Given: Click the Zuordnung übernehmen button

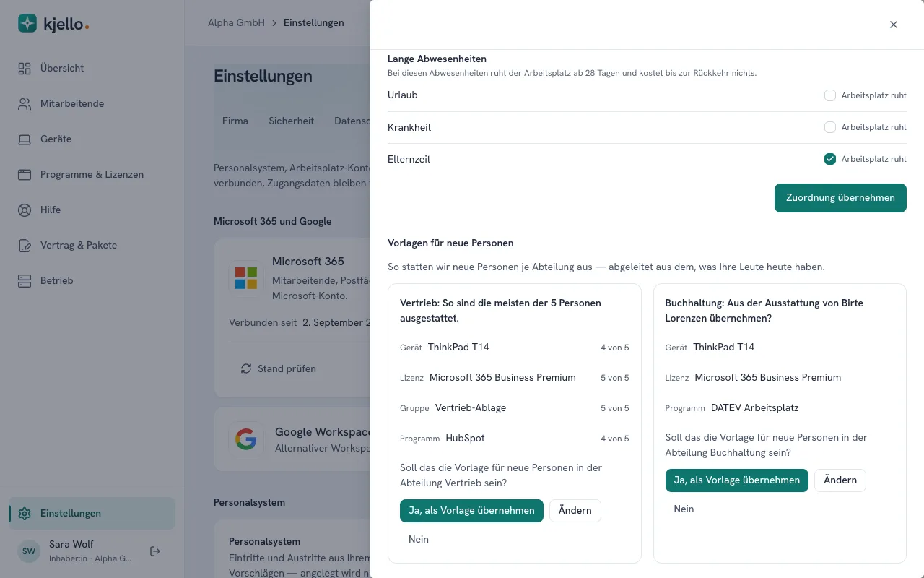Looking at the screenshot, I should pyautogui.click(x=840, y=198).
